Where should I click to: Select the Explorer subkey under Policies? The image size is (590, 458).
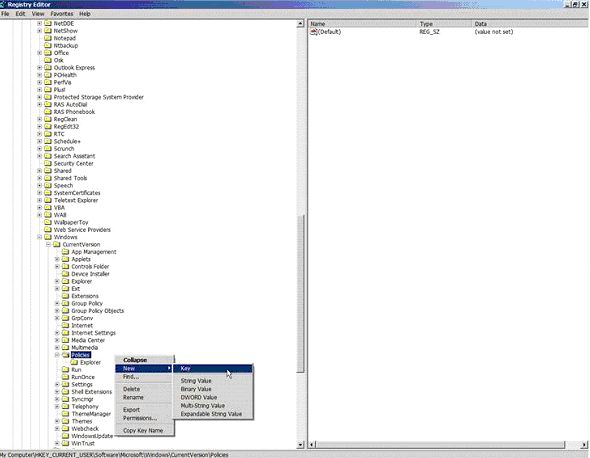click(x=90, y=362)
